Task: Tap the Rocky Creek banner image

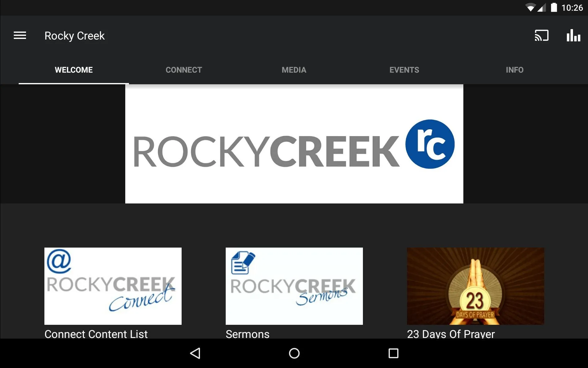Action: pos(294,143)
